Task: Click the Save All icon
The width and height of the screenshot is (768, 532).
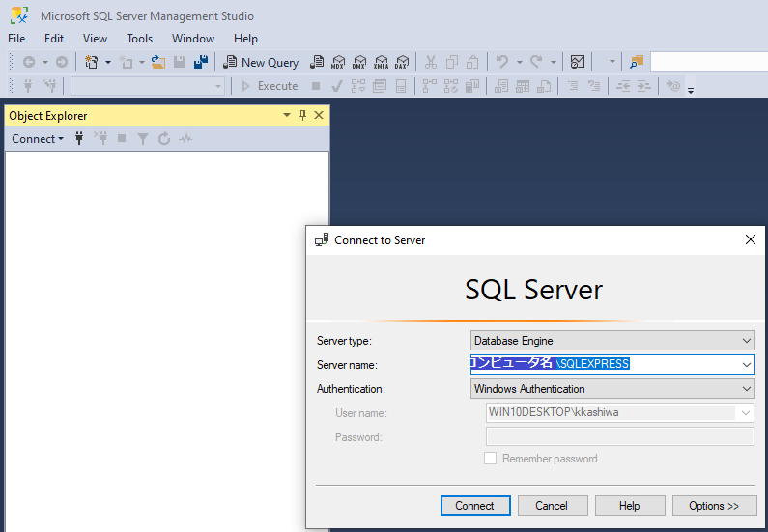Action: 201,62
